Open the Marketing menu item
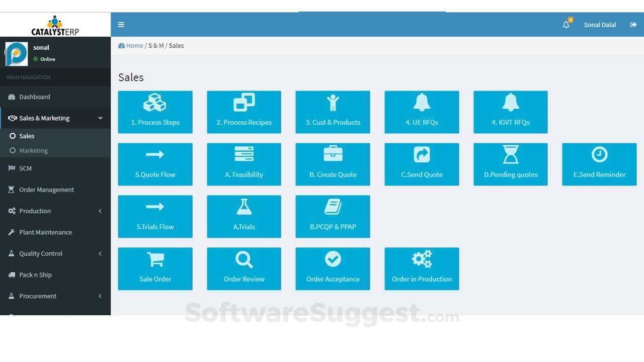The image size is (644, 362). coord(33,150)
